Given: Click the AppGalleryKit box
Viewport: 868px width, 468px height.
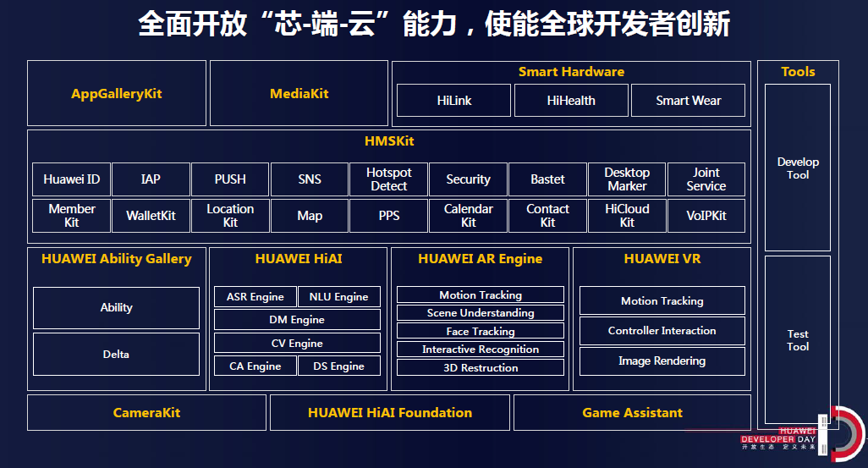Looking at the screenshot, I should tap(116, 93).
